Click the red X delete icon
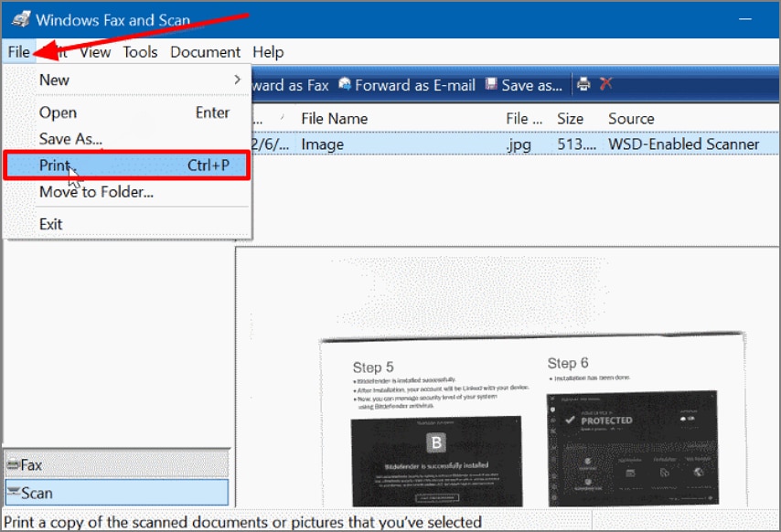This screenshot has width=781, height=532. point(605,83)
